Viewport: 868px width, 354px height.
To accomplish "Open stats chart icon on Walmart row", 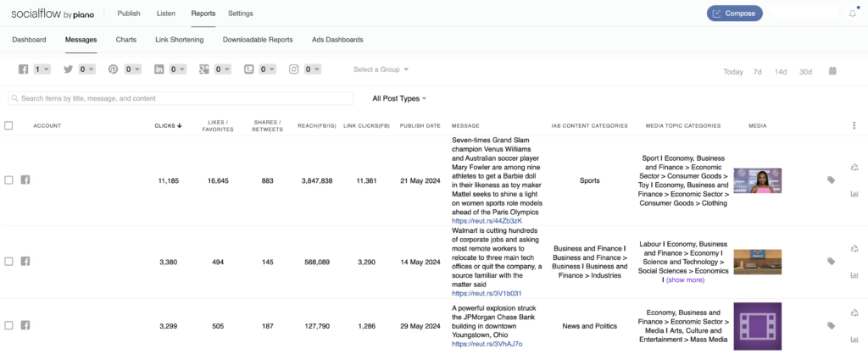I will (x=854, y=275).
